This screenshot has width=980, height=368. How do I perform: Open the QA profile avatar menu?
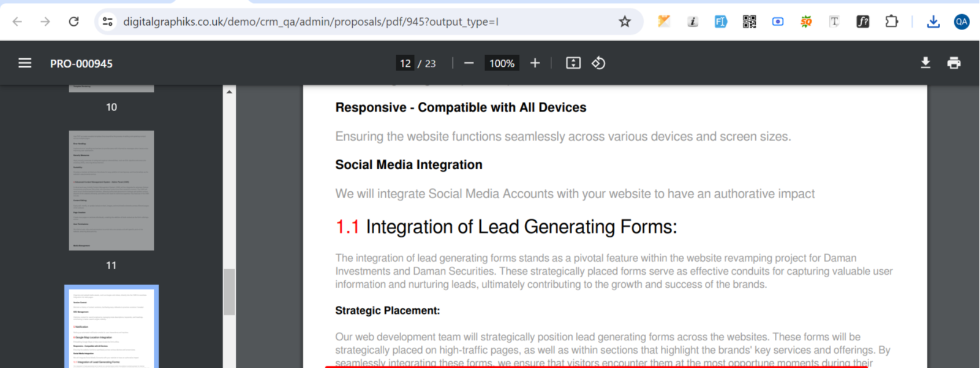[961, 22]
